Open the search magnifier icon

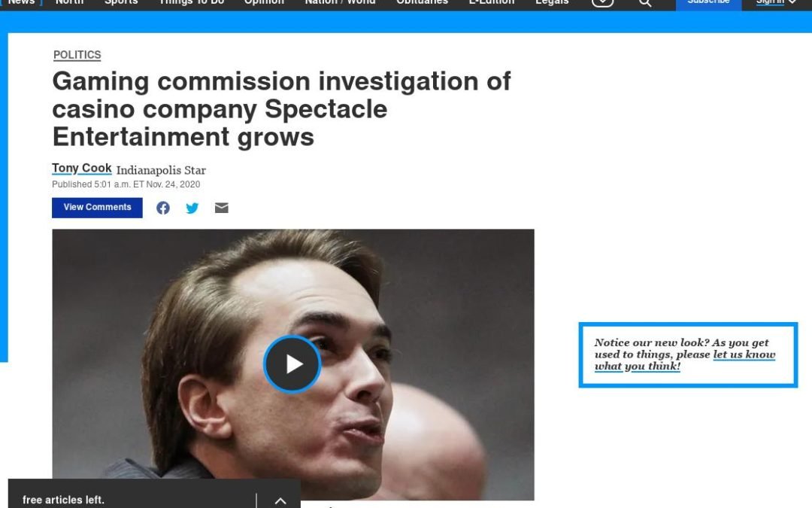point(645,2)
